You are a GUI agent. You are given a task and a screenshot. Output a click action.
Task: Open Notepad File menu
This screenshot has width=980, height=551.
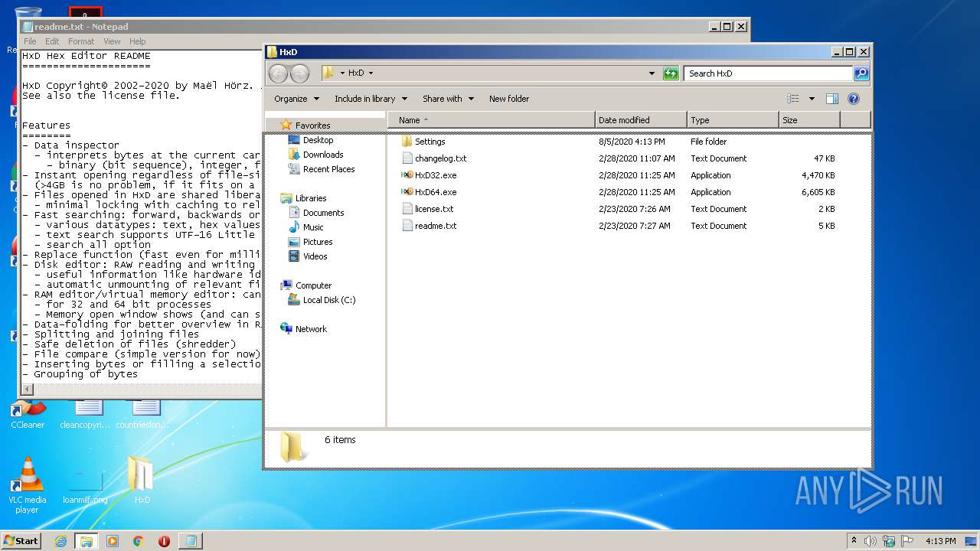(30, 41)
